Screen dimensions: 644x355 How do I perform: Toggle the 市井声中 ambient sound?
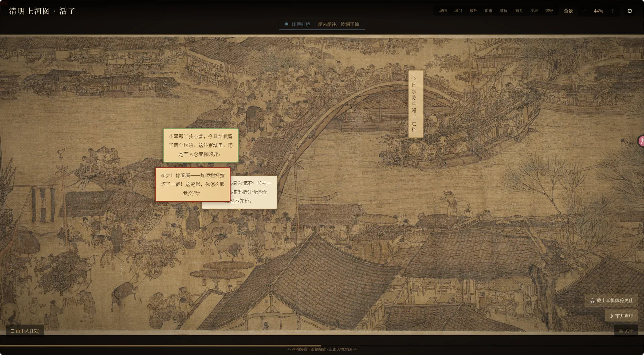622,316
